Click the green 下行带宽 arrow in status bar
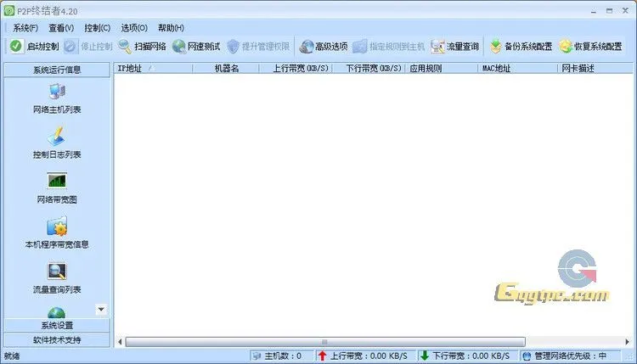The height and width of the screenshot is (364, 637). coord(425,356)
